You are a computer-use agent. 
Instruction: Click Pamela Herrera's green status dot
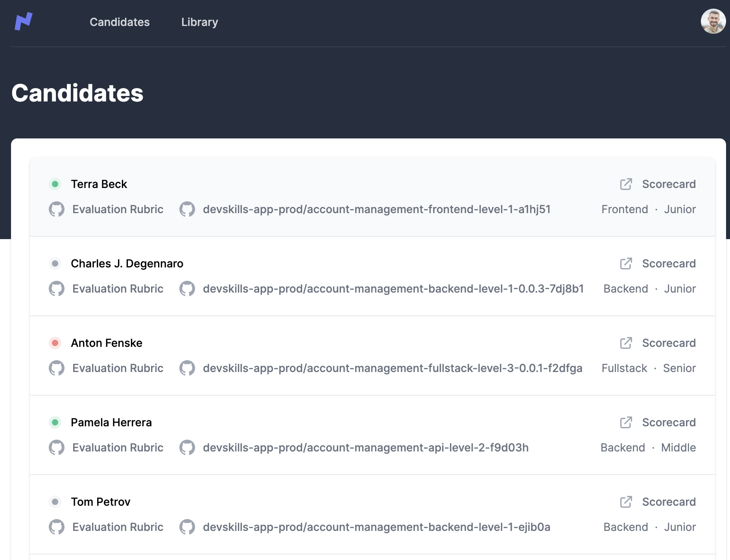(55, 422)
